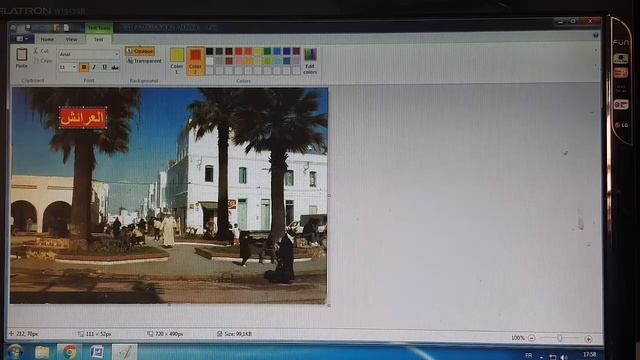Click the Text Tools contextual tab header
Viewport: 640px width, 360px height.
click(99, 28)
